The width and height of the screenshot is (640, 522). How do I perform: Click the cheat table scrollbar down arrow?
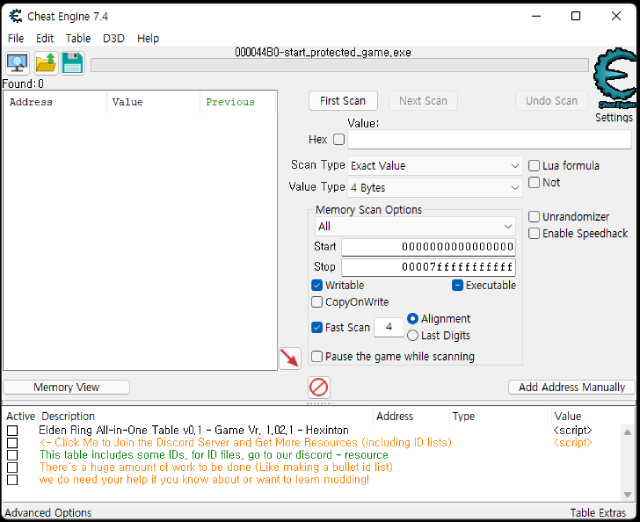point(628,495)
